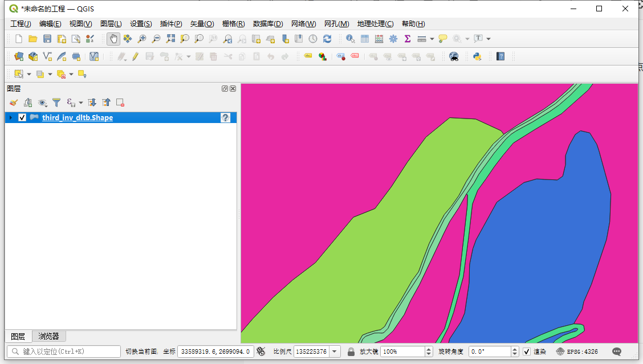The height and width of the screenshot is (364, 643).
Task: Expand all layers in the tree
Action: pyautogui.click(x=92, y=103)
